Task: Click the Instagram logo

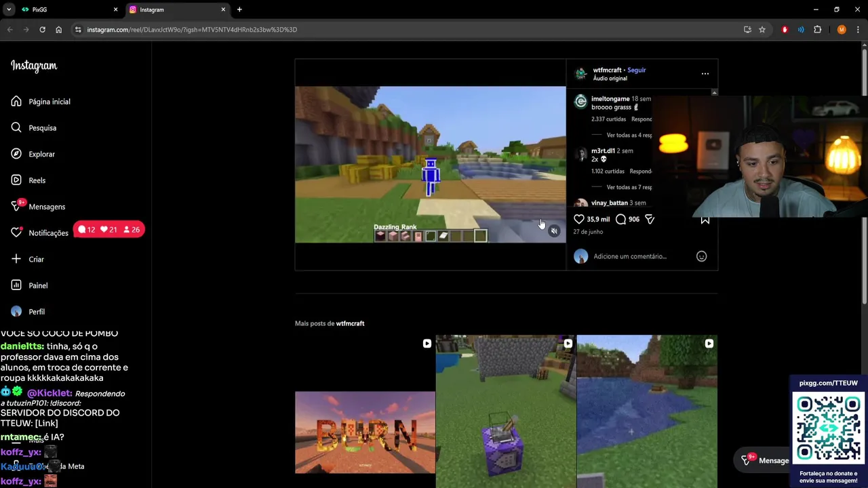Action: pos(34,66)
